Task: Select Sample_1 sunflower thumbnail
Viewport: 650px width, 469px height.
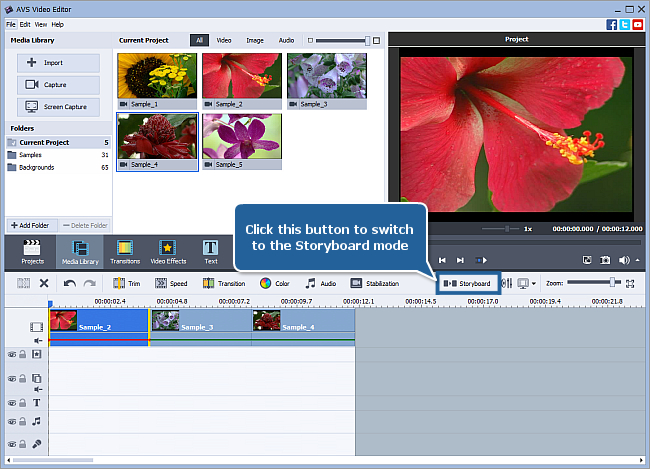Action: coord(157,81)
